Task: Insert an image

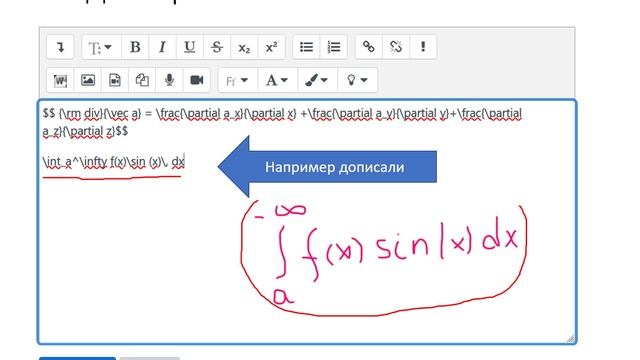Action: [88, 80]
